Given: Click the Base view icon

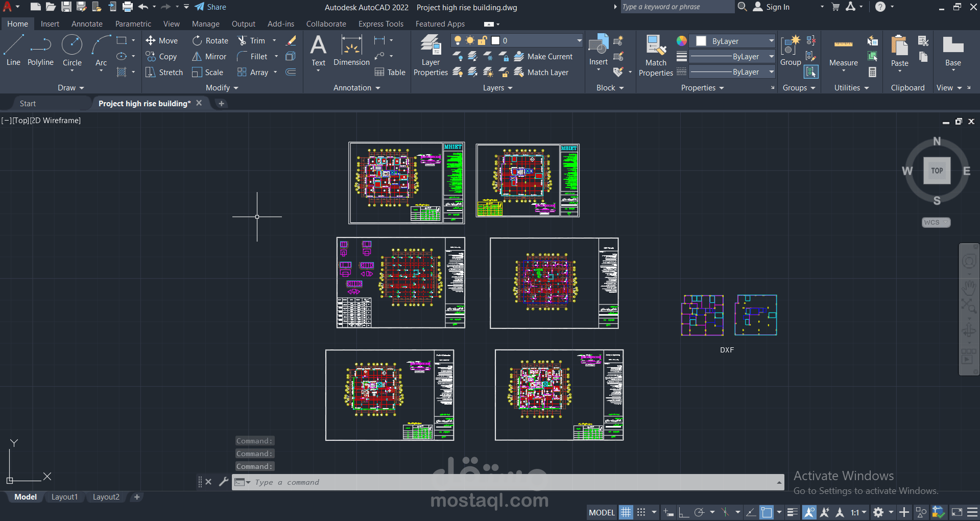Looking at the screenshot, I should (x=953, y=51).
